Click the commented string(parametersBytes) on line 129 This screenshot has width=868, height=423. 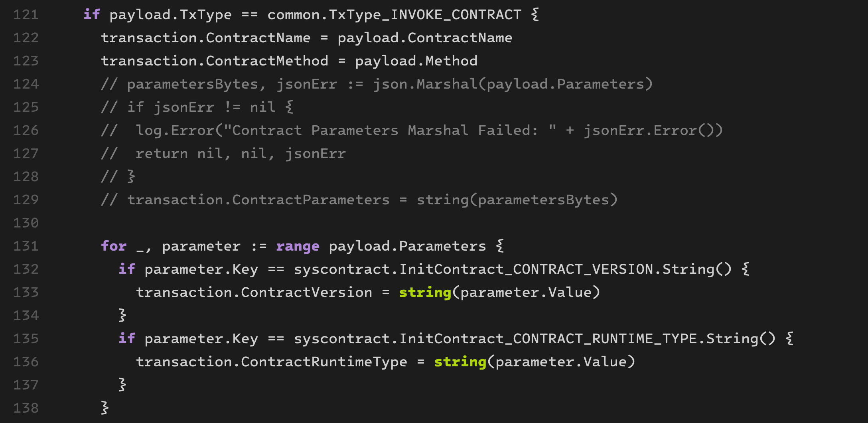tap(517, 200)
